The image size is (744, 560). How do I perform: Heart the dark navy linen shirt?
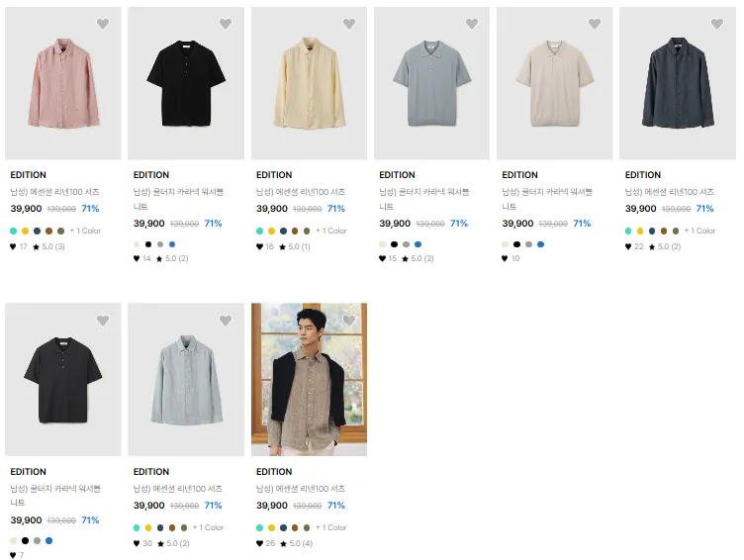click(x=717, y=24)
